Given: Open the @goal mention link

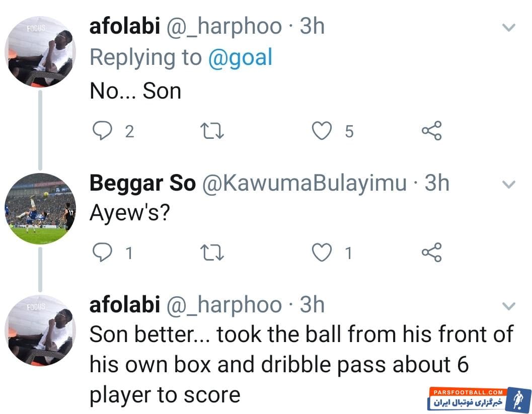Looking at the screenshot, I should [240, 57].
